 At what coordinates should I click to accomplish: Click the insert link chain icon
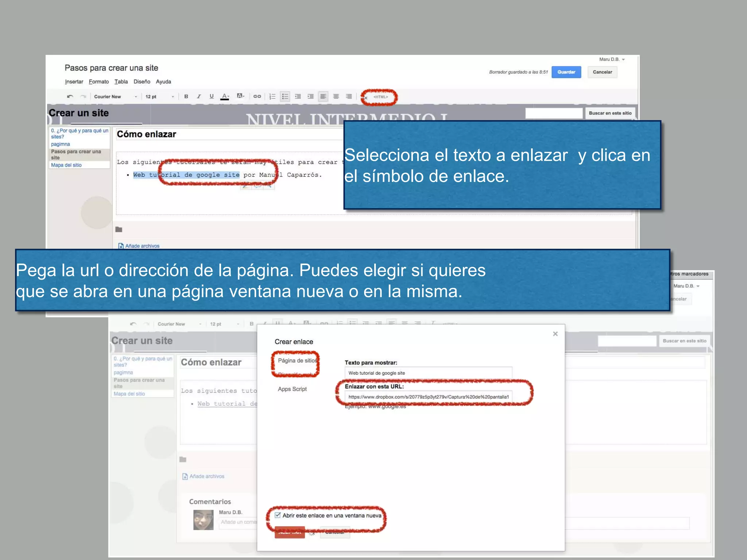(257, 97)
